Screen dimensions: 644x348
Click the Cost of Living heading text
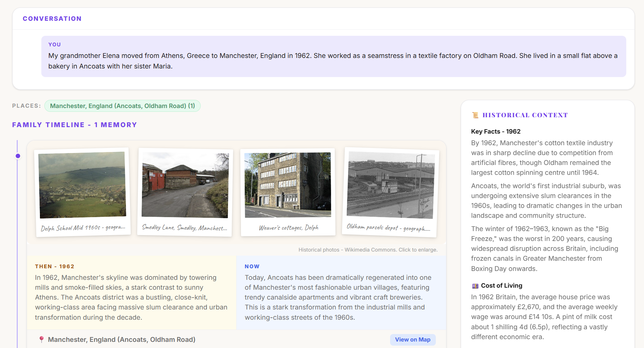501,286
